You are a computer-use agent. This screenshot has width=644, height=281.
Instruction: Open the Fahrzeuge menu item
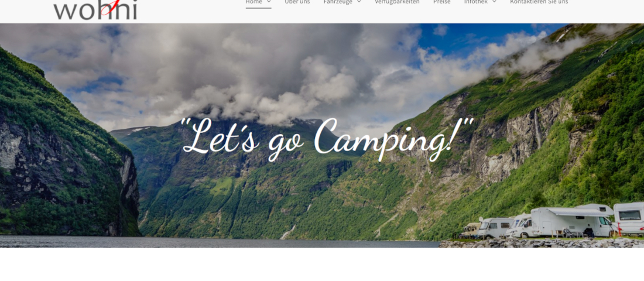pos(338,2)
